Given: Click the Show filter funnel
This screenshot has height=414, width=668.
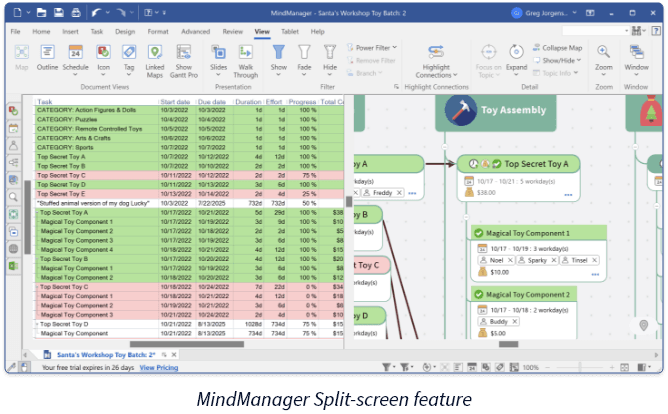Looking at the screenshot, I should tap(279, 52).
